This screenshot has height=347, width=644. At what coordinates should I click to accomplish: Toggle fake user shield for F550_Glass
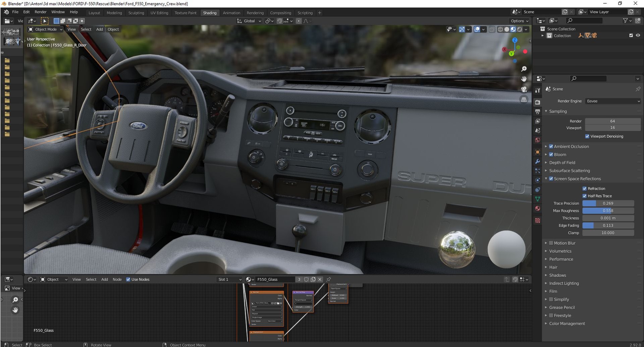pos(306,280)
